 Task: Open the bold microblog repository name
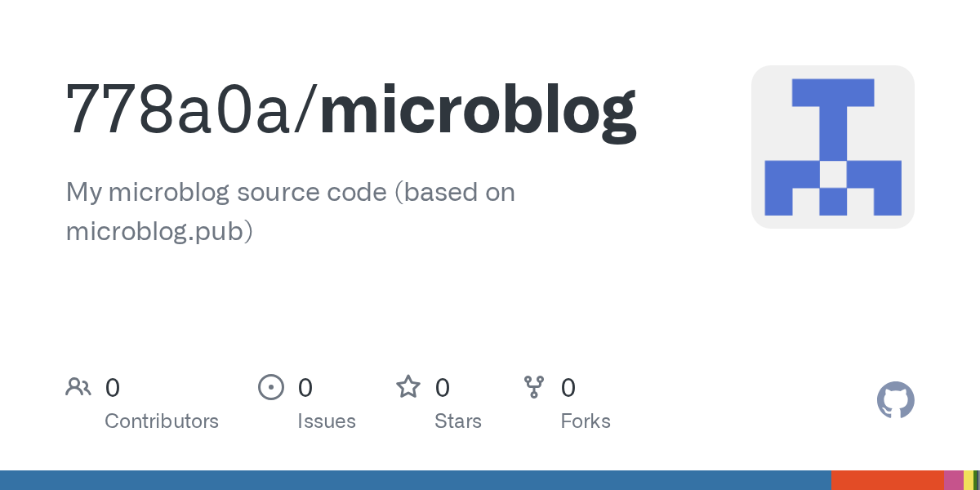pyautogui.click(x=478, y=109)
